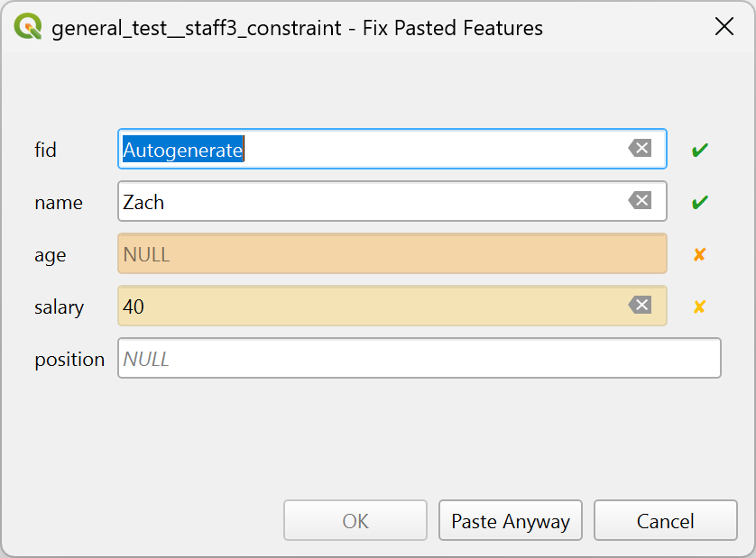Click the QGIS logo in title bar
756x558 pixels.
29,27
